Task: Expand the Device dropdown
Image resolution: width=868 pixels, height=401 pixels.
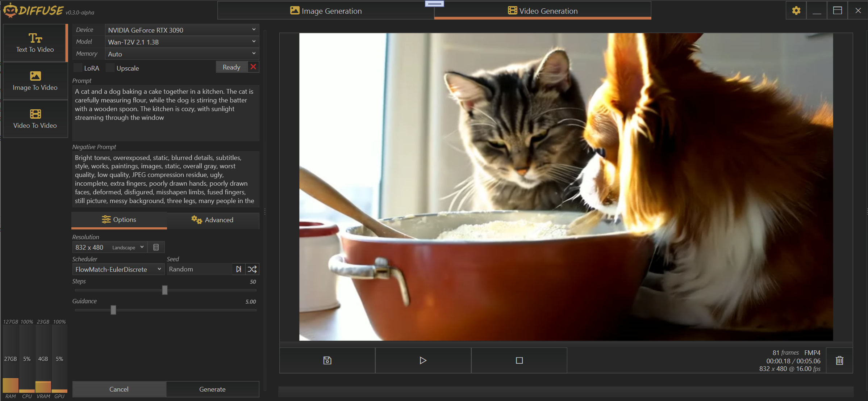Action: pos(182,30)
